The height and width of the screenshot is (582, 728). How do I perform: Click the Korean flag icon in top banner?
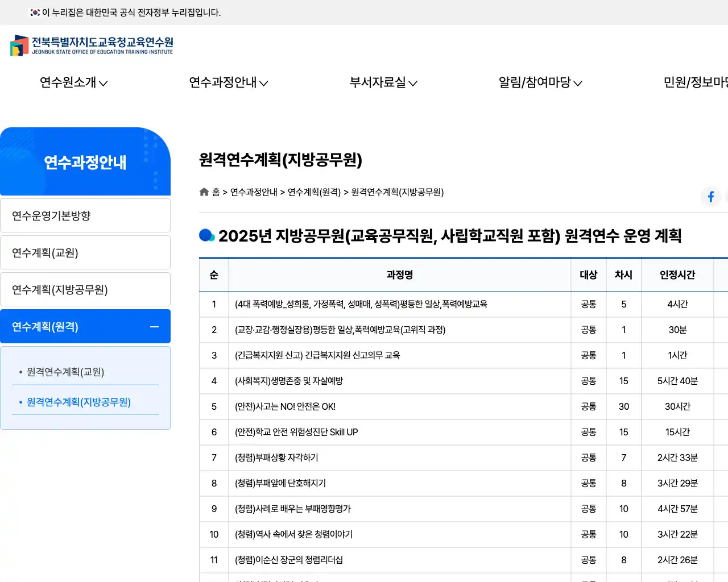point(35,13)
